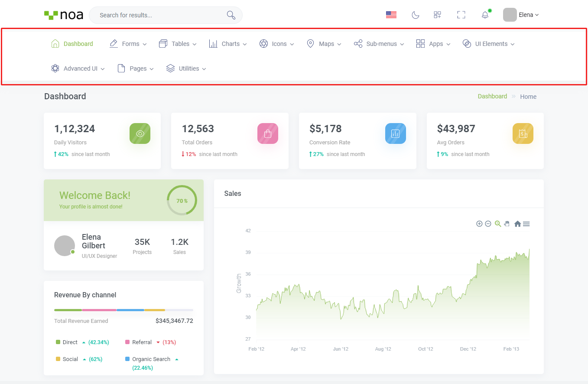Click the Search for results field
Viewport: 588px width, 384px height.
[x=160, y=15]
